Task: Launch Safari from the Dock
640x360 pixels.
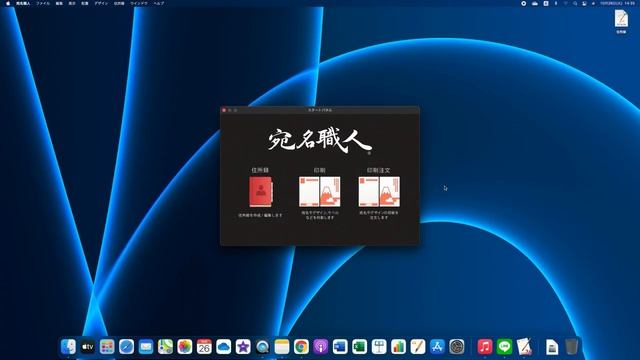Action: pyautogui.click(x=127, y=347)
